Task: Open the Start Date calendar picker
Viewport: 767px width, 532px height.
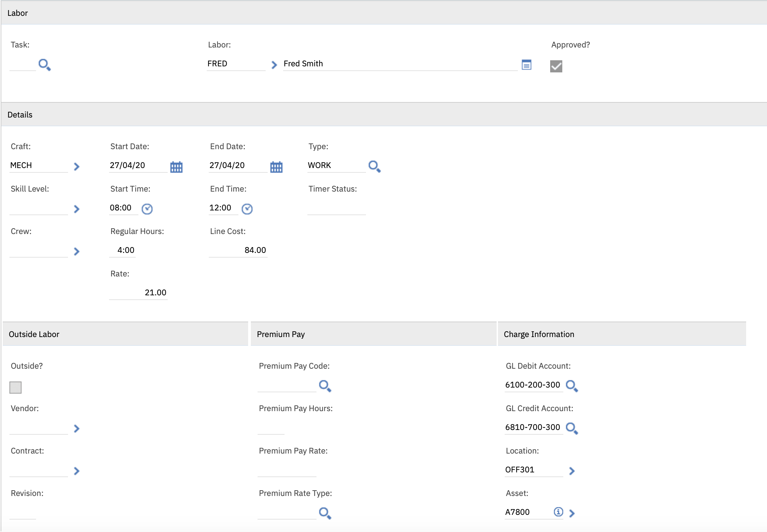Action: (176, 167)
